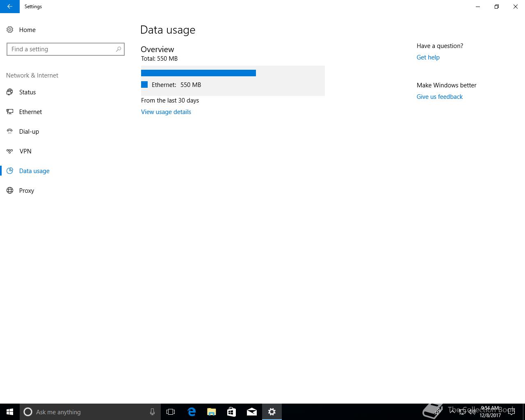The width and height of the screenshot is (525, 420).
Task: Select the Status globe icon
Action: pyautogui.click(x=10, y=92)
